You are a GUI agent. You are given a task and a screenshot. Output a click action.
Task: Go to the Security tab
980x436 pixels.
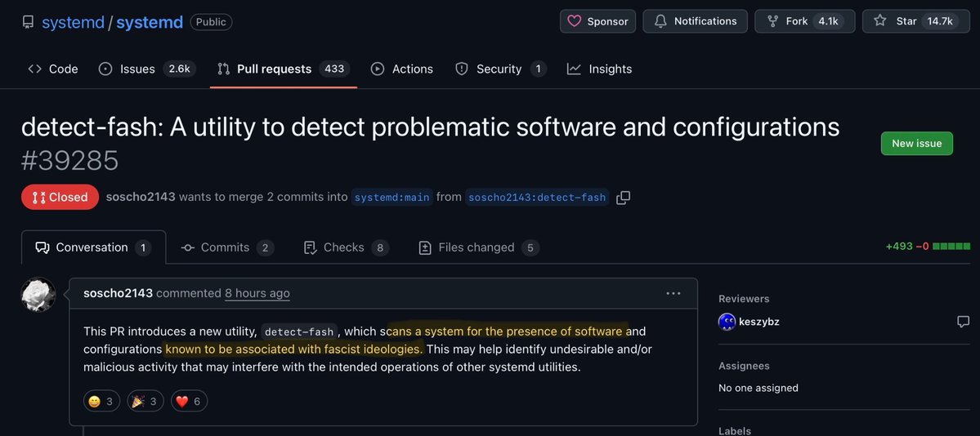coord(500,69)
